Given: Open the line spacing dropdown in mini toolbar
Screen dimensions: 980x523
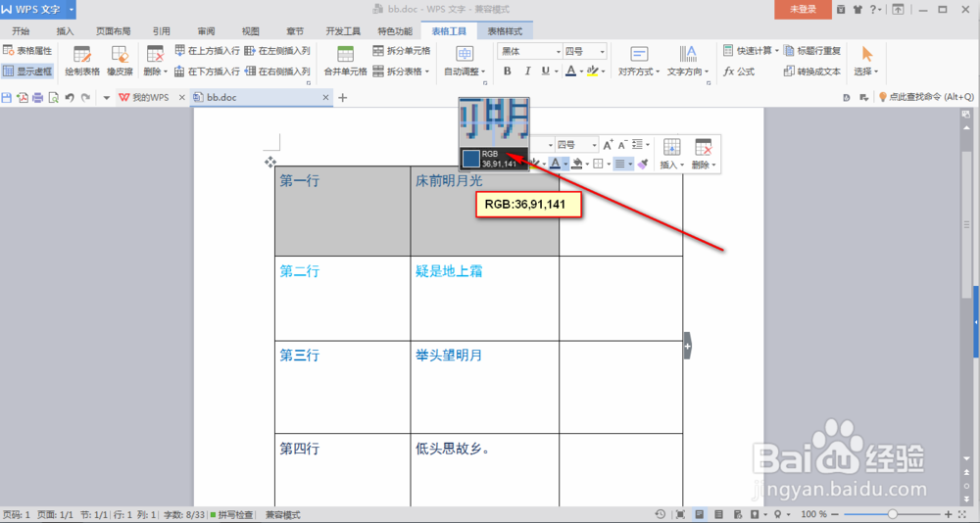Looking at the screenshot, I should 640,145.
